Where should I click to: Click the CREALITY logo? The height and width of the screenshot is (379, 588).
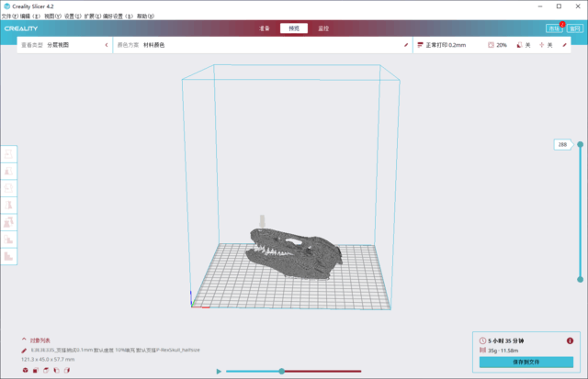21,28
